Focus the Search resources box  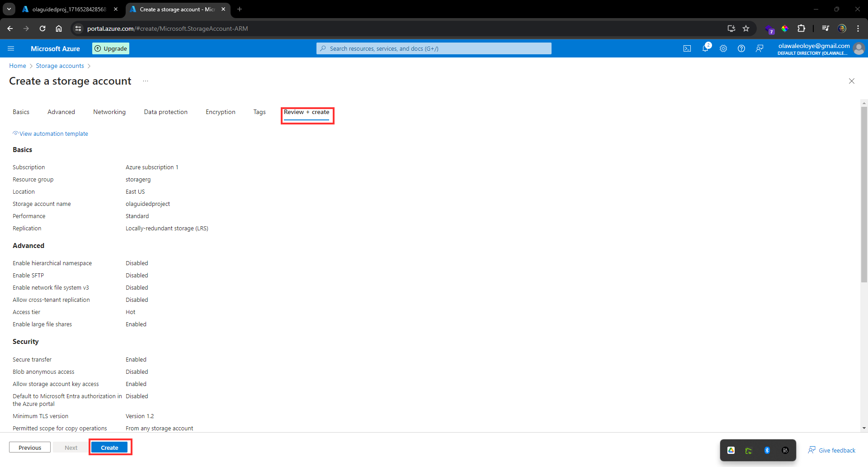pos(434,48)
